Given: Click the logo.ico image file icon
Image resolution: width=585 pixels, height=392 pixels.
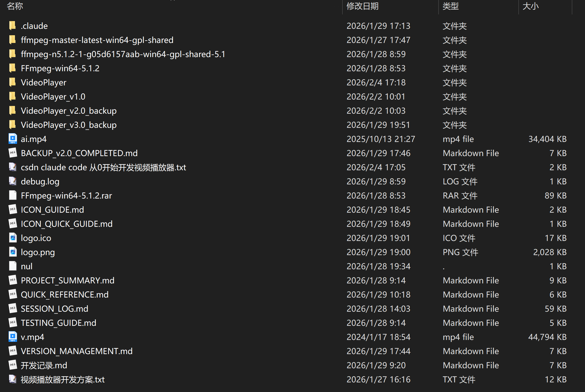Looking at the screenshot, I should 13,238.
